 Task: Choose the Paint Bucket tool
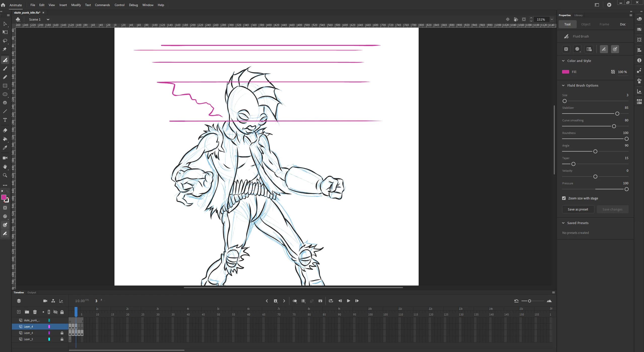click(5, 139)
